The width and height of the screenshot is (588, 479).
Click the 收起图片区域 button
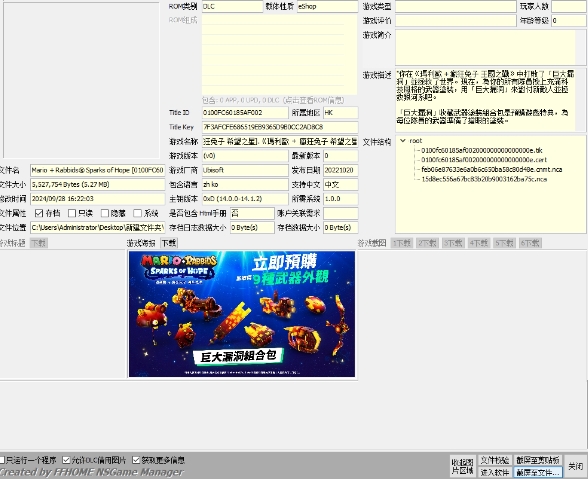pos(462,466)
